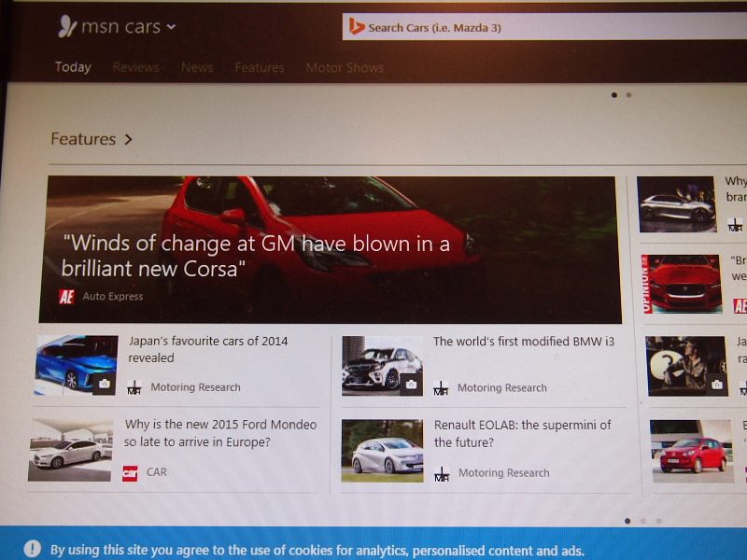Read Japan's favourite cars of 2014 revealed
747x560 pixels.
[207, 349]
